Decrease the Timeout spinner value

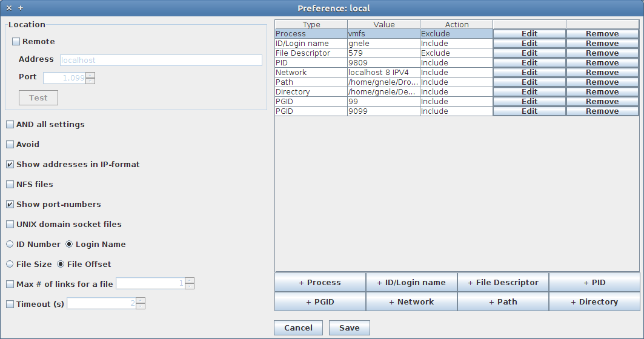point(141,306)
